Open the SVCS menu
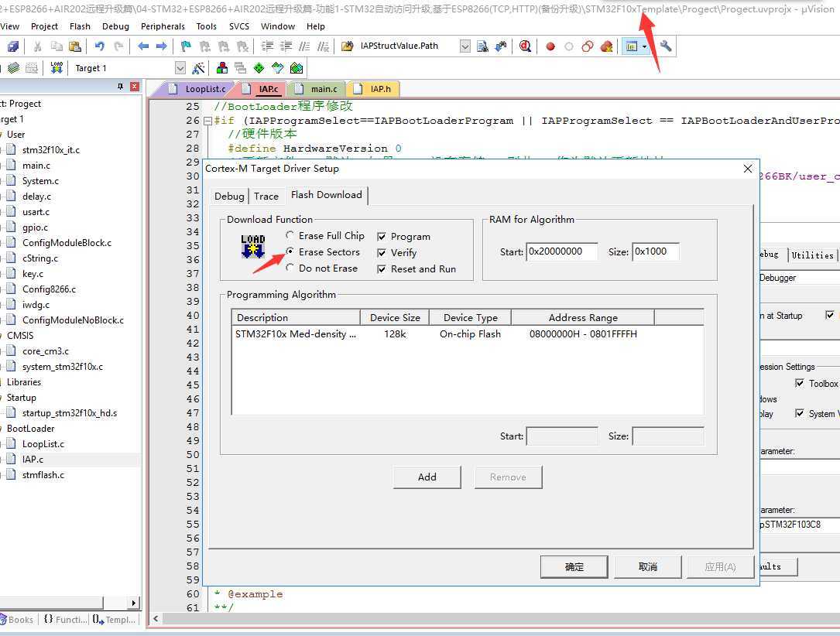 coord(239,26)
